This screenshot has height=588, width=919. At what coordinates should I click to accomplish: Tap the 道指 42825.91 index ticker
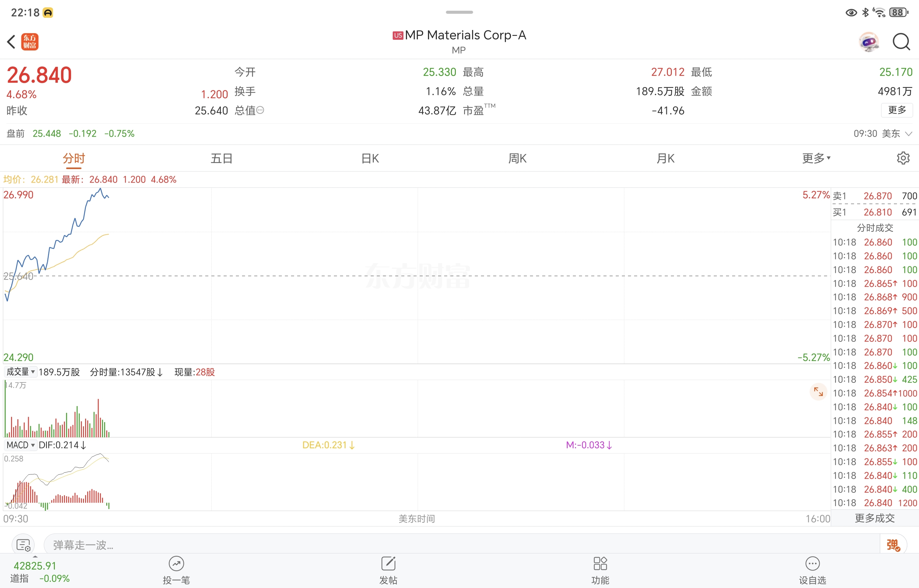click(x=40, y=571)
